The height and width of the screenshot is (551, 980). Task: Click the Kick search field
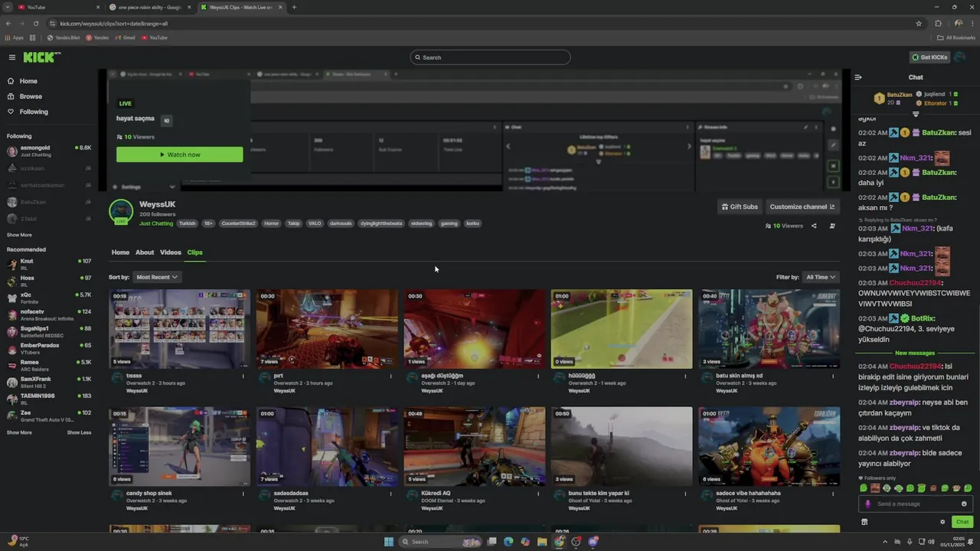pos(490,57)
